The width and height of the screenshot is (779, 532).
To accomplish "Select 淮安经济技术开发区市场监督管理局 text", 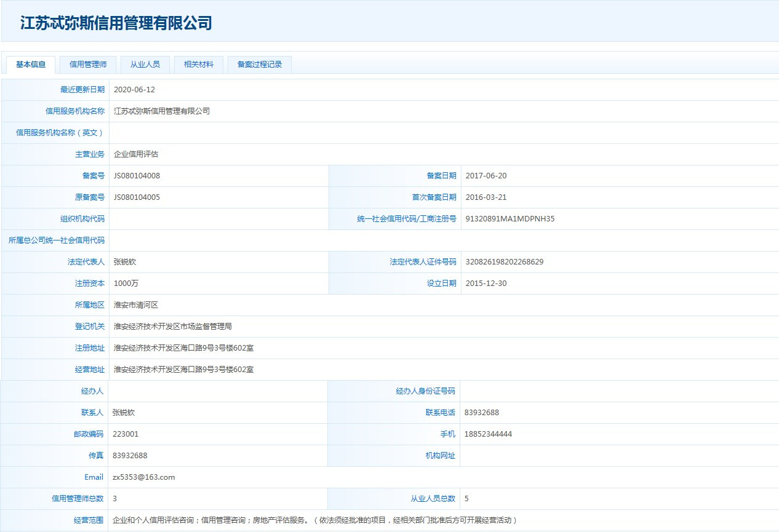I will pyautogui.click(x=173, y=327).
